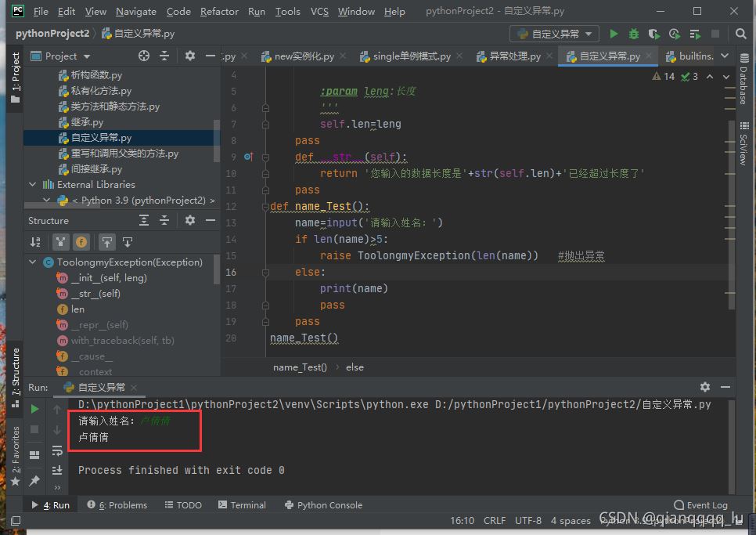Open the run configuration dropdown 自定义异常

pyautogui.click(x=555, y=34)
